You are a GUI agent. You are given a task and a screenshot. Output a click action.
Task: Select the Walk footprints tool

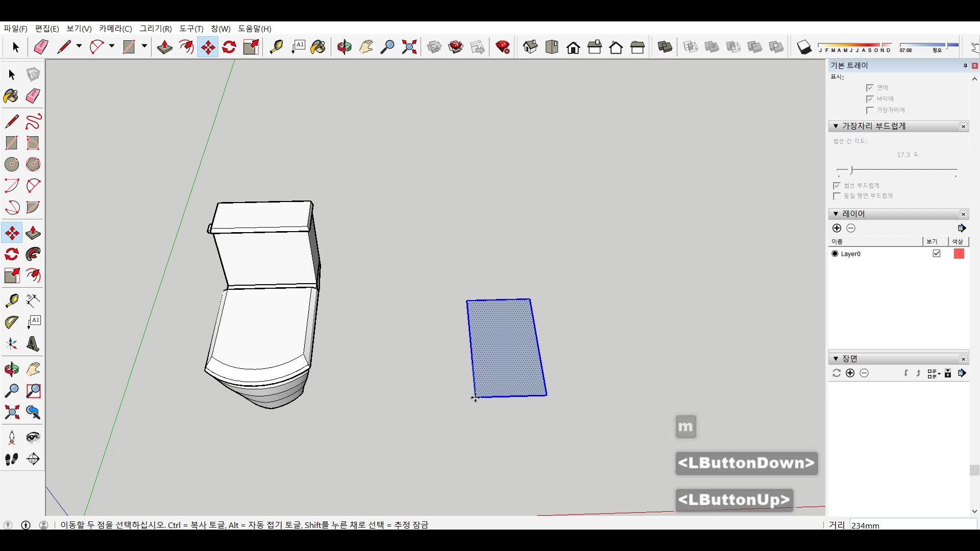[x=11, y=459]
